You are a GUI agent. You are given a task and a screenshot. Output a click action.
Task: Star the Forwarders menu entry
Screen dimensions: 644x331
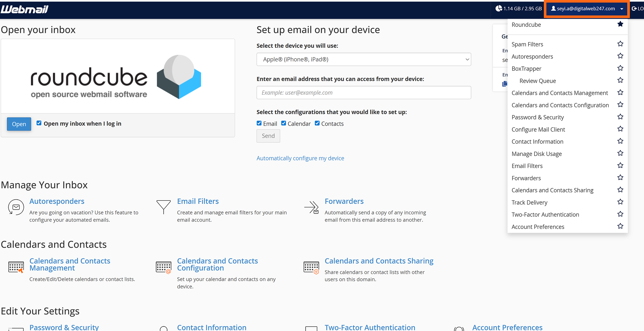point(620,177)
